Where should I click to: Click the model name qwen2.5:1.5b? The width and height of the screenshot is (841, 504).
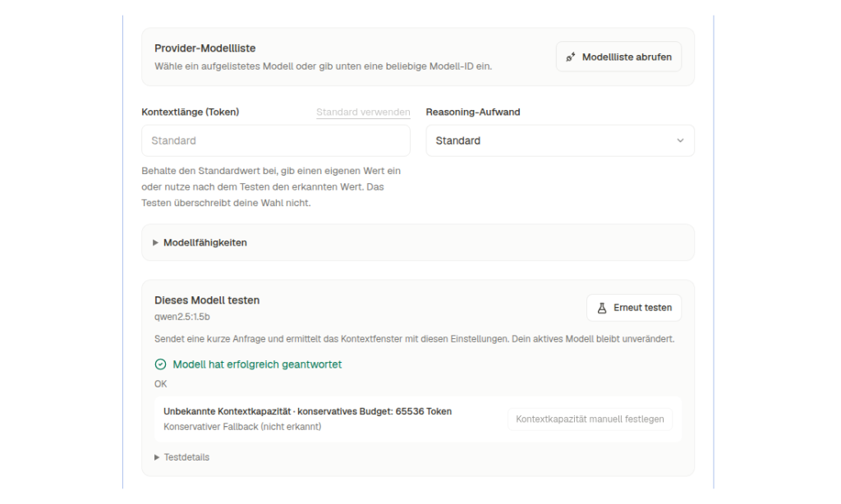[182, 317]
